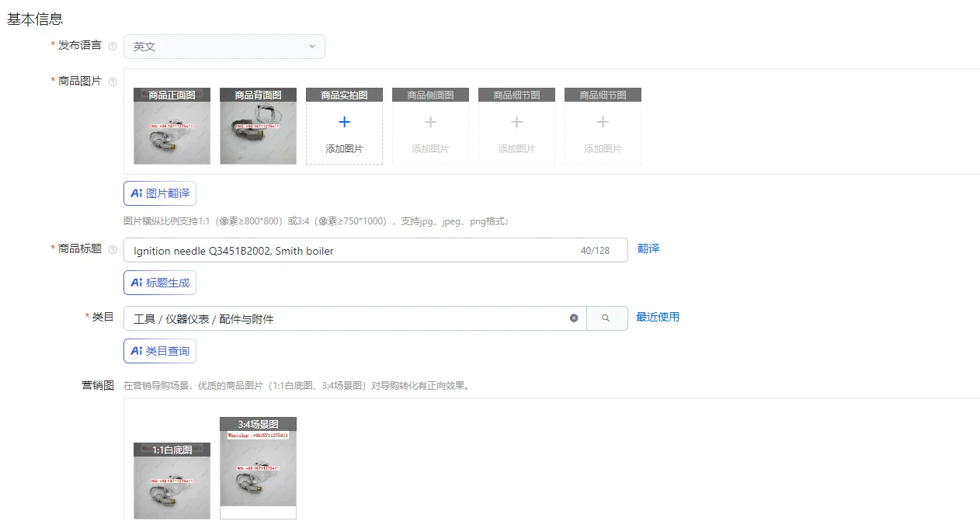Click the AI 类目查询 button

tap(160, 351)
